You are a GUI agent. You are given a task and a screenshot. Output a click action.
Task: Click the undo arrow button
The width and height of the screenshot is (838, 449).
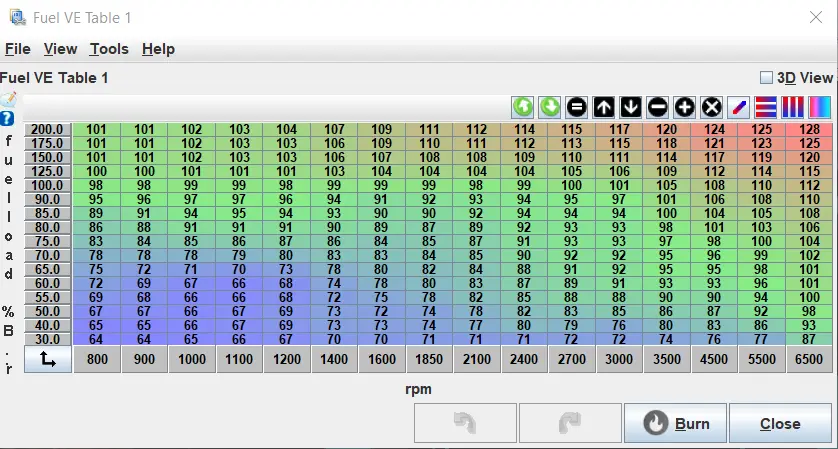click(465, 423)
